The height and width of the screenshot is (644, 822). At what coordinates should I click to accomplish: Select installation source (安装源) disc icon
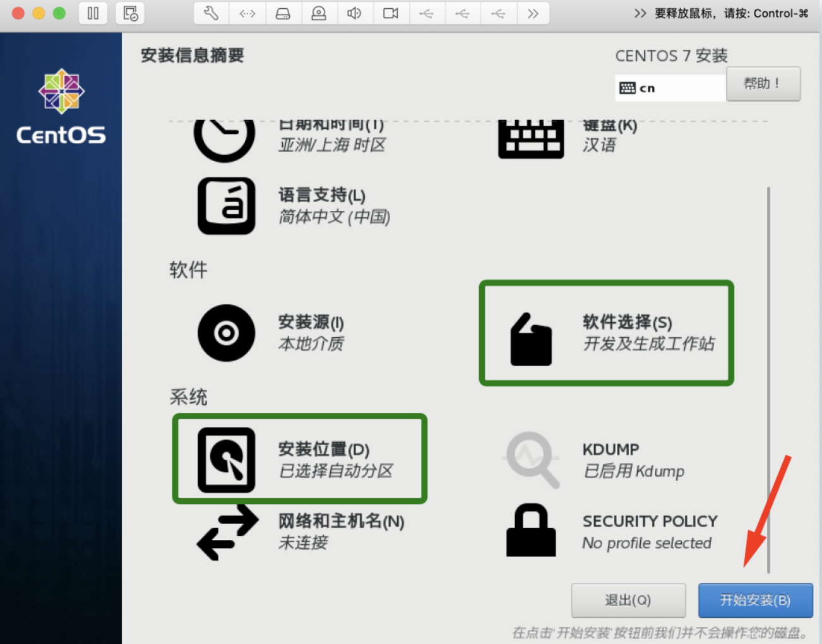tap(227, 333)
